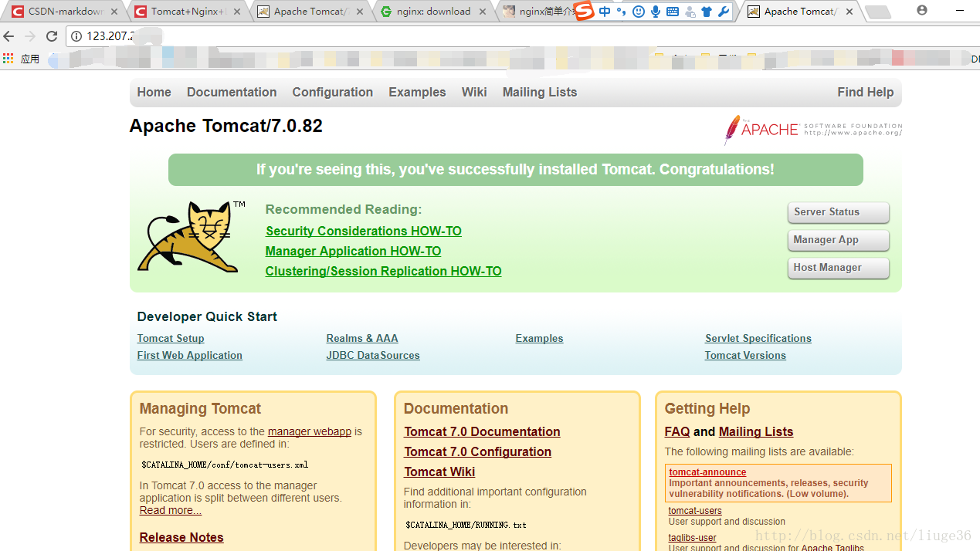The image size is (980, 551).
Task: Open Mailing Lists link under Getting Help
Action: pos(756,431)
